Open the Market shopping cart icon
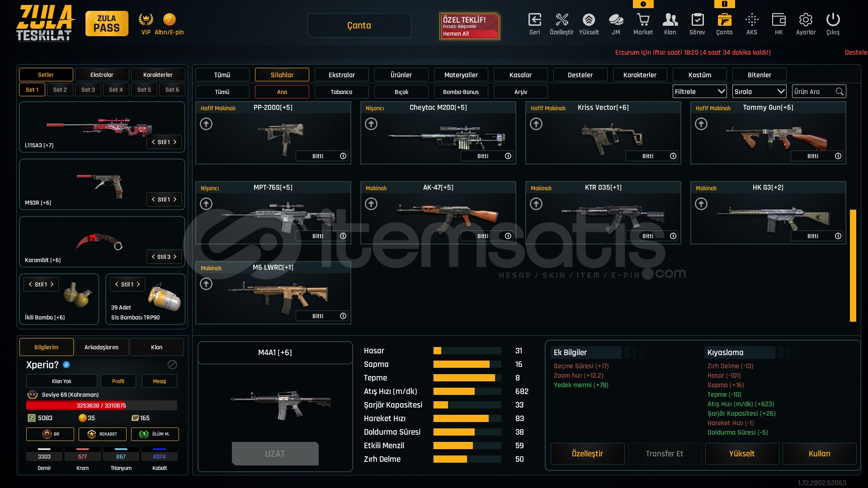The height and width of the screenshot is (488, 868). 643,19
